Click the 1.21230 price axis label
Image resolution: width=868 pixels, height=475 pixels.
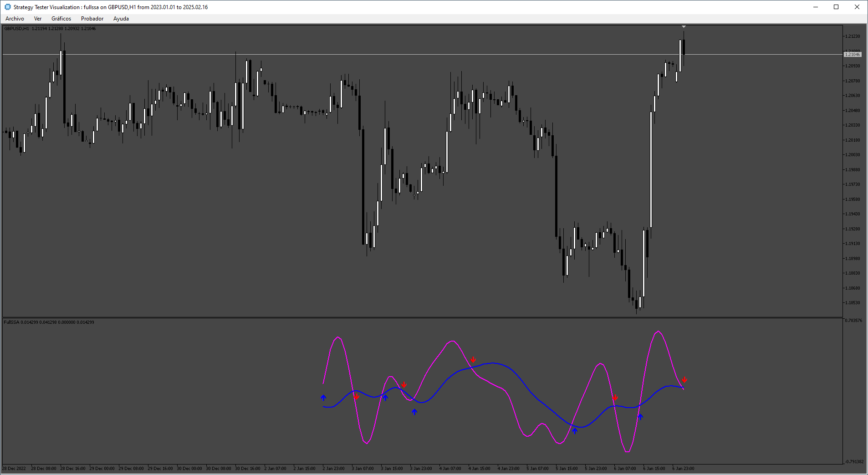853,36
